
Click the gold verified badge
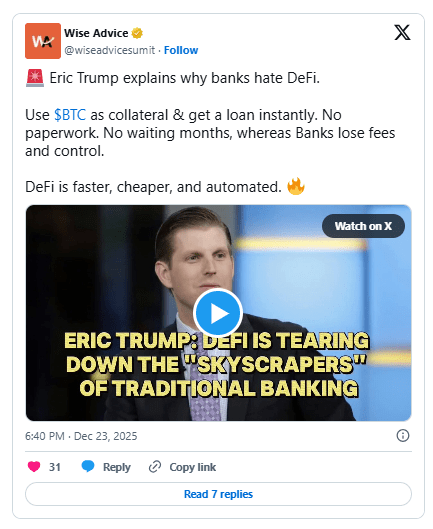137,33
